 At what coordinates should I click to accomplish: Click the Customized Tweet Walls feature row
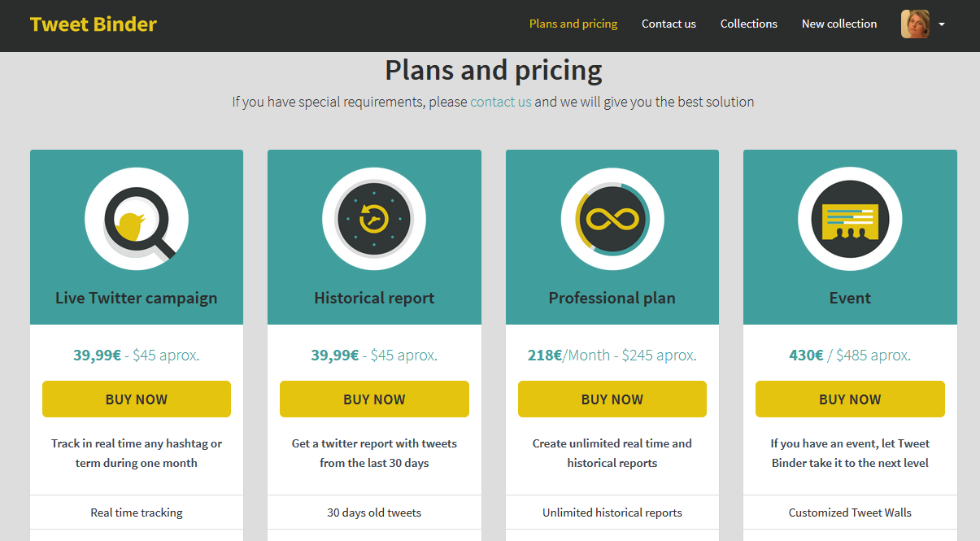point(850,513)
